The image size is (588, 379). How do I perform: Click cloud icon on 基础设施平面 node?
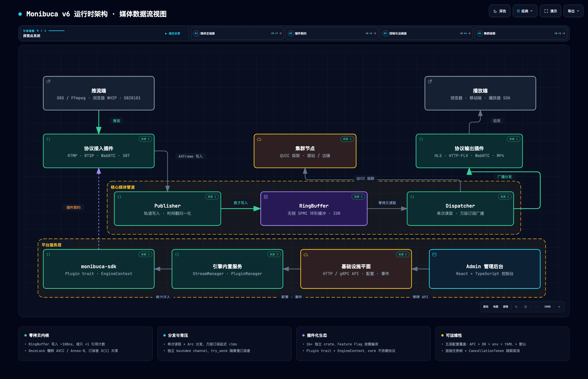tap(306, 255)
